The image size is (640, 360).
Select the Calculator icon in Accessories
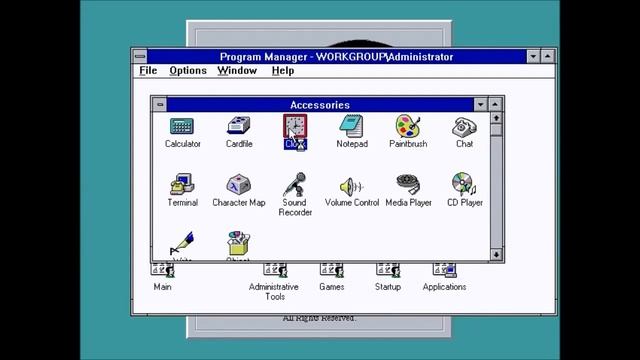coord(182,126)
